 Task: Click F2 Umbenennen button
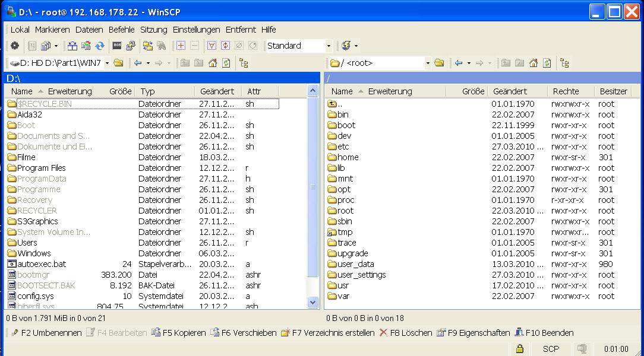point(46,333)
